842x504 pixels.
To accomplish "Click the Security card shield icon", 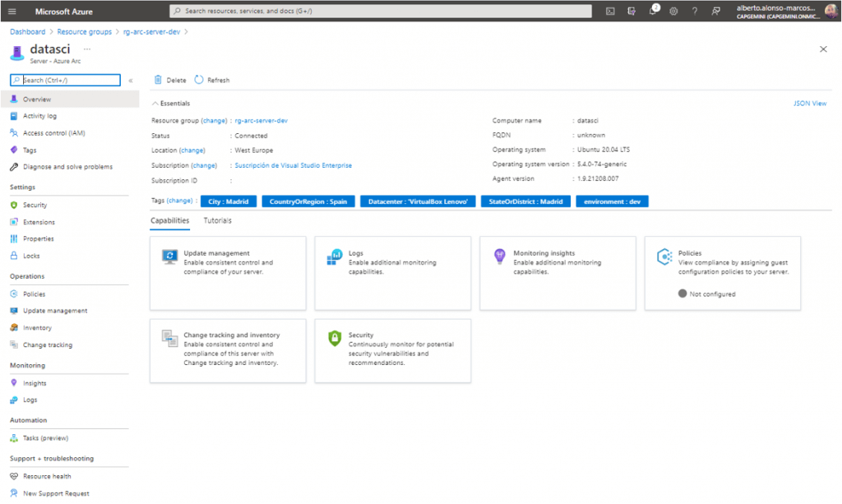I will click(x=335, y=338).
